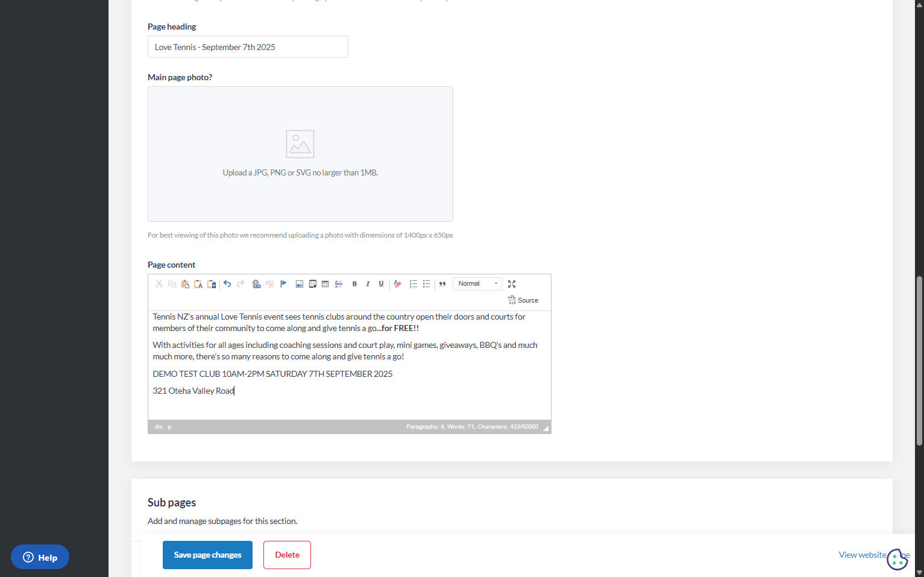Upload a main page photo
Image resolution: width=924 pixels, height=577 pixels.
(x=300, y=154)
